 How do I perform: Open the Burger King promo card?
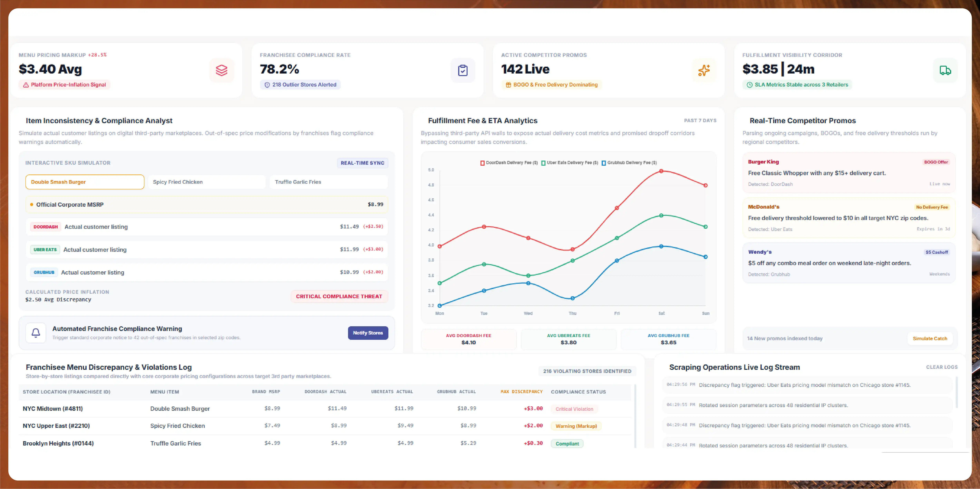(849, 173)
